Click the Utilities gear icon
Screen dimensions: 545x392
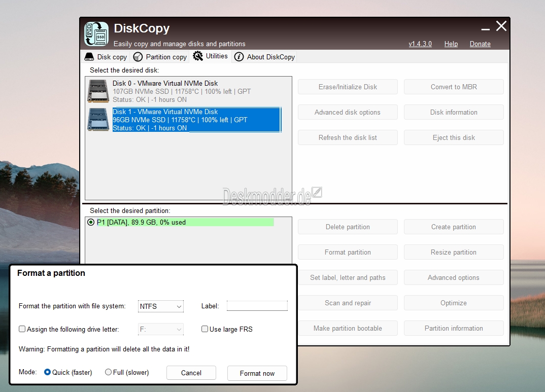coord(198,56)
